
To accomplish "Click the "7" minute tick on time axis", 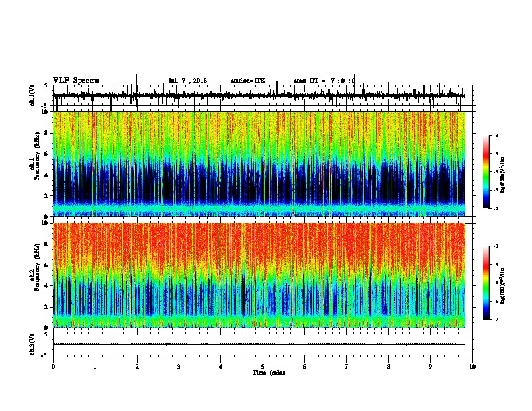I will click(x=347, y=366).
